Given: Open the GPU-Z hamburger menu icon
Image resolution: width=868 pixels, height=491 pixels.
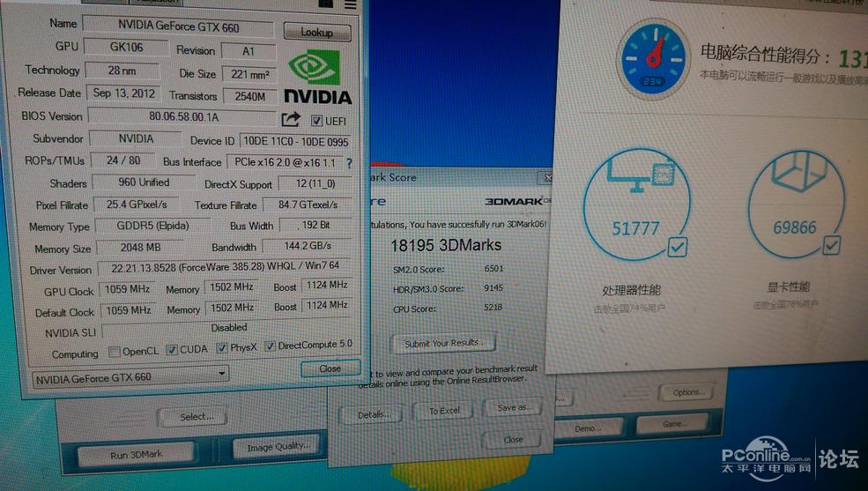Looking at the screenshot, I should click(x=351, y=5).
